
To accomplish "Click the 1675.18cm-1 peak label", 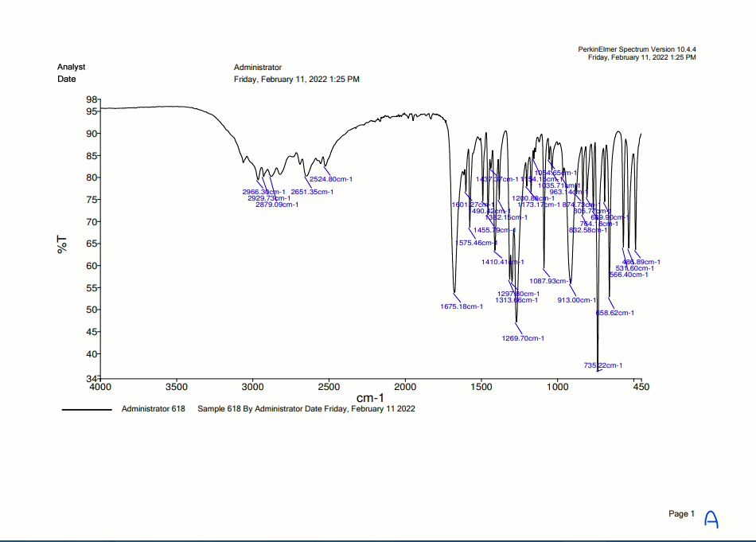I will point(462,306).
